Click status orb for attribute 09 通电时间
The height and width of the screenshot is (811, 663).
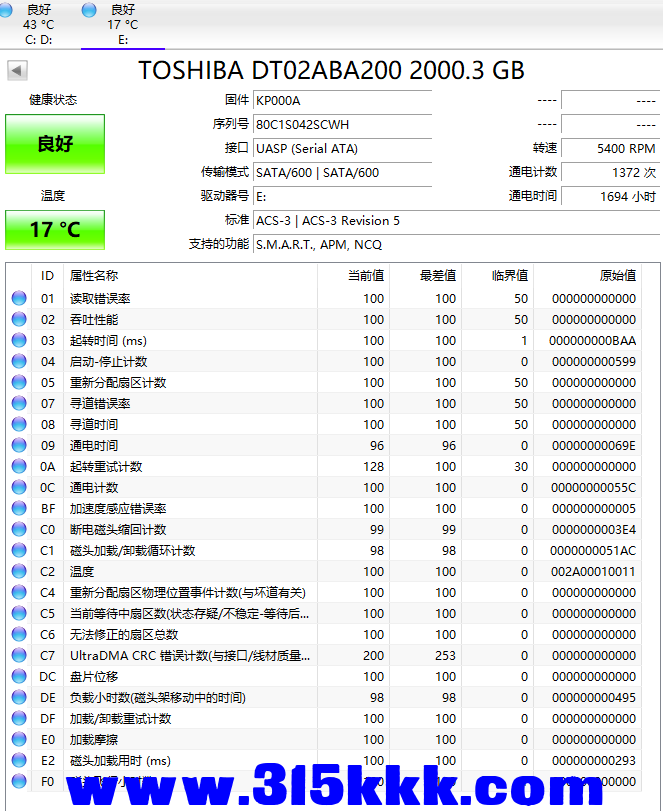[19, 445]
